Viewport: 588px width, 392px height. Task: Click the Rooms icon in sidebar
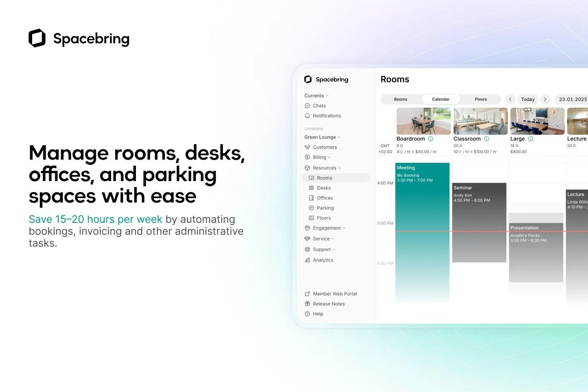click(x=311, y=178)
